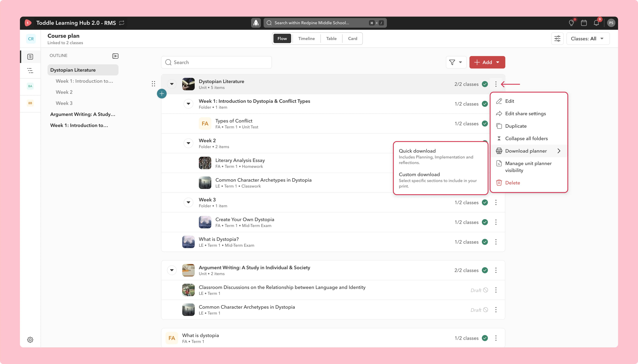Select Custom download option
This screenshot has width=638, height=364.
440,180
